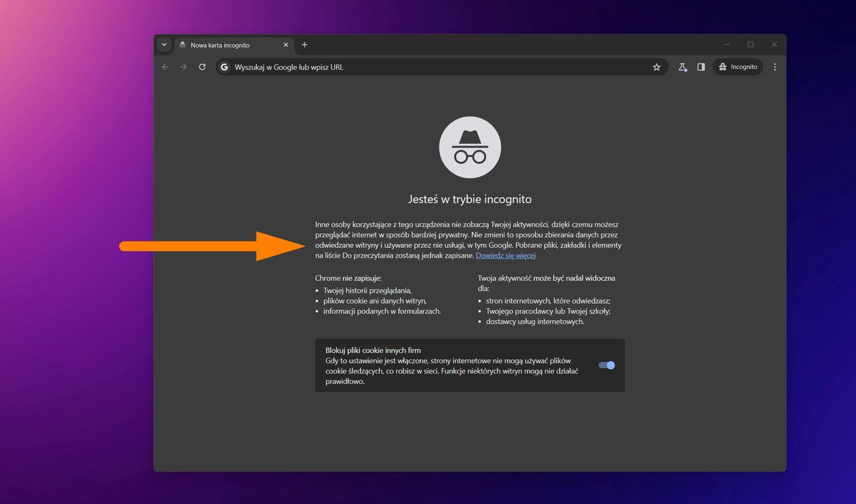Viewport: 856px width, 504px height.
Task: Click the text Twojej historii przeglądania,
Action: tap(368, 290)
